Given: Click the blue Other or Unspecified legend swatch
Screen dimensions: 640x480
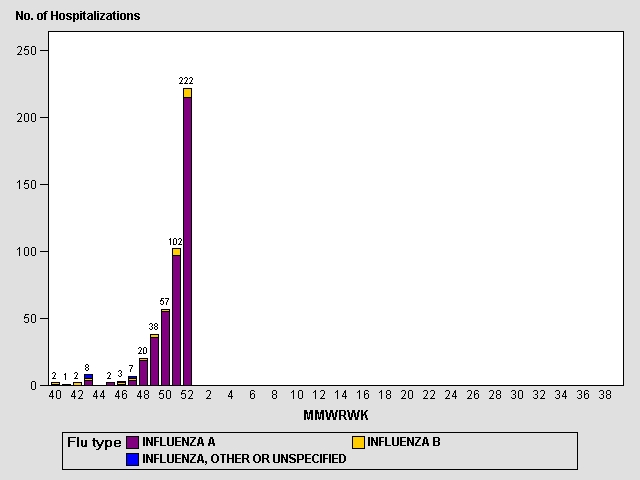Looking at the screenshot, I should pyautogui.click(x=133, y=459).
